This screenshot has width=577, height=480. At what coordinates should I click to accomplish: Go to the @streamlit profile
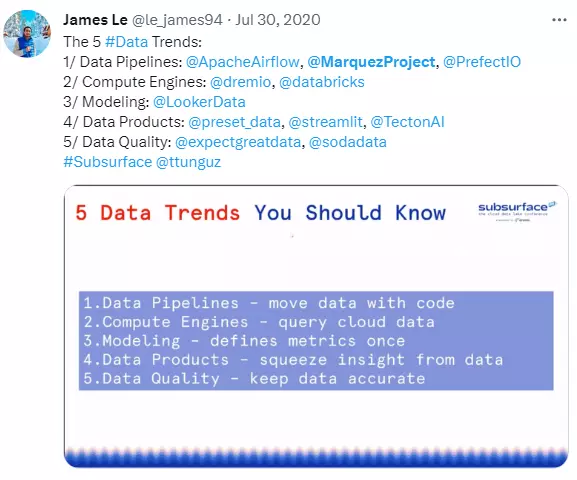pos(325,122)
